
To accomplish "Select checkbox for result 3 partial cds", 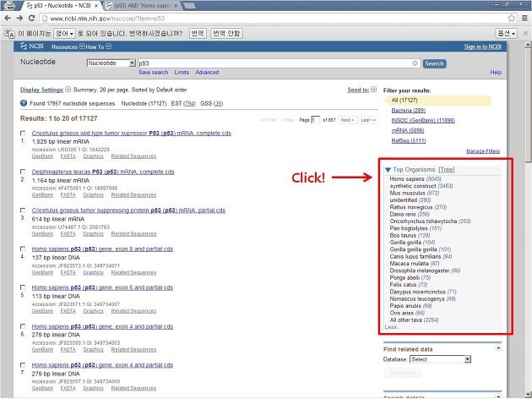I will pyautogui.click(x=23, y=210).
